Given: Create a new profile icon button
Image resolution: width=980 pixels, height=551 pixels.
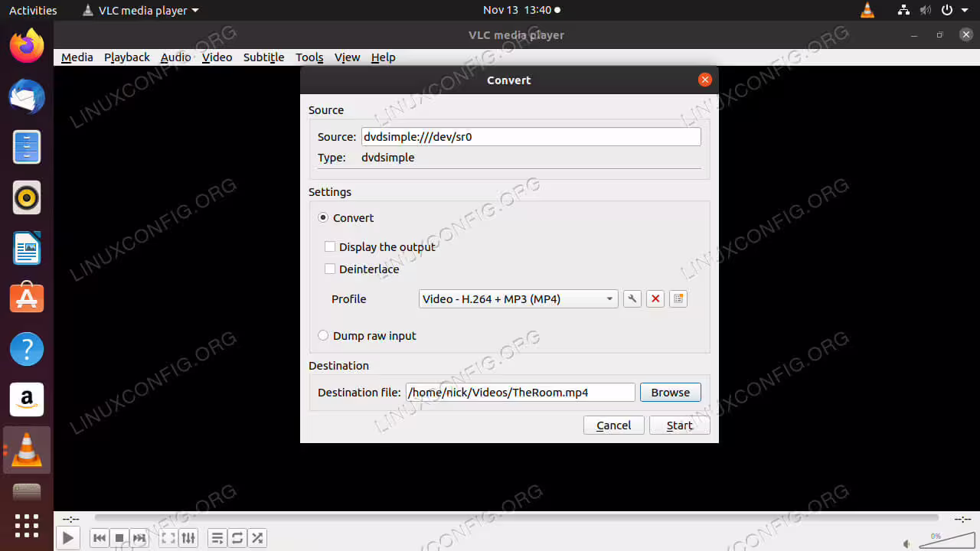Looking at the screenshot, I should tap(678, 299).
